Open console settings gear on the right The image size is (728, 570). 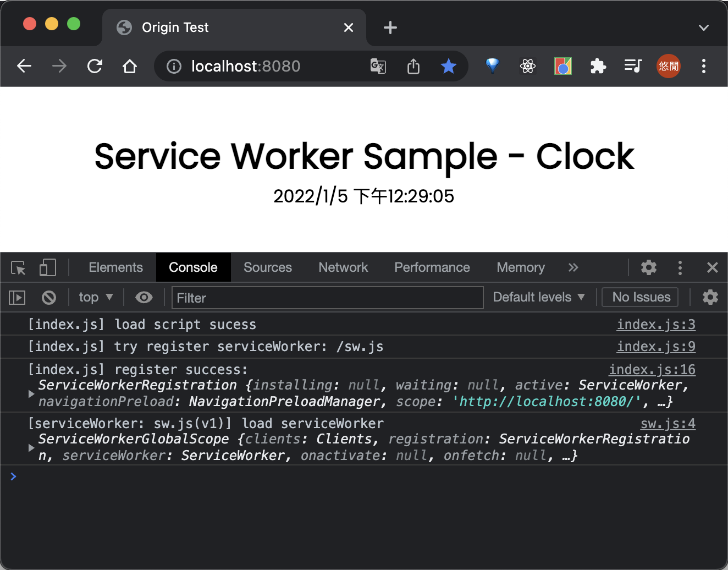(710, 297)
